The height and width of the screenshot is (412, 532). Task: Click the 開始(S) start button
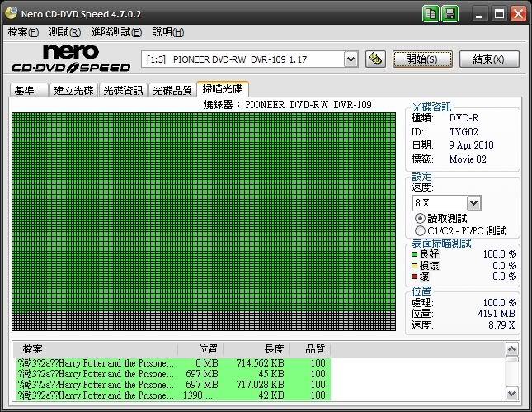[422, 59]
